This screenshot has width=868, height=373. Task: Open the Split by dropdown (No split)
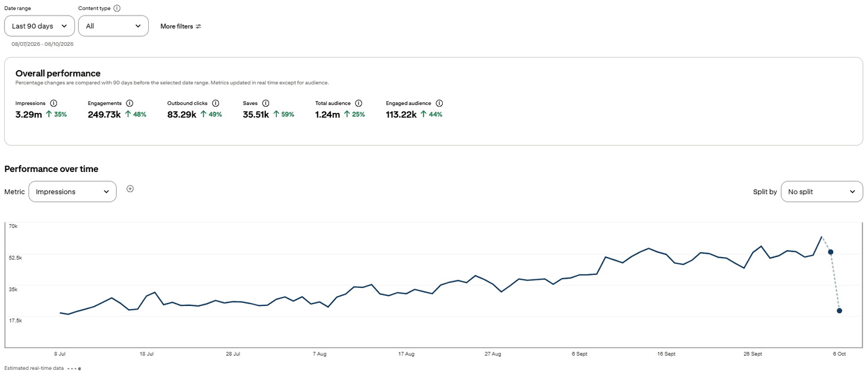(x=821, y=192)
